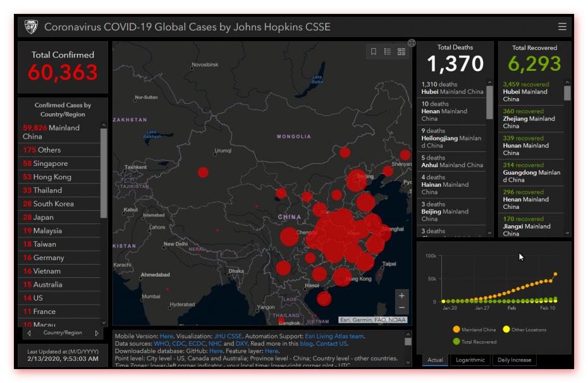The height and width of the screenshot is (383, 588).
Task: Select '16 Germany' in country list
Action: pos(59,258)
